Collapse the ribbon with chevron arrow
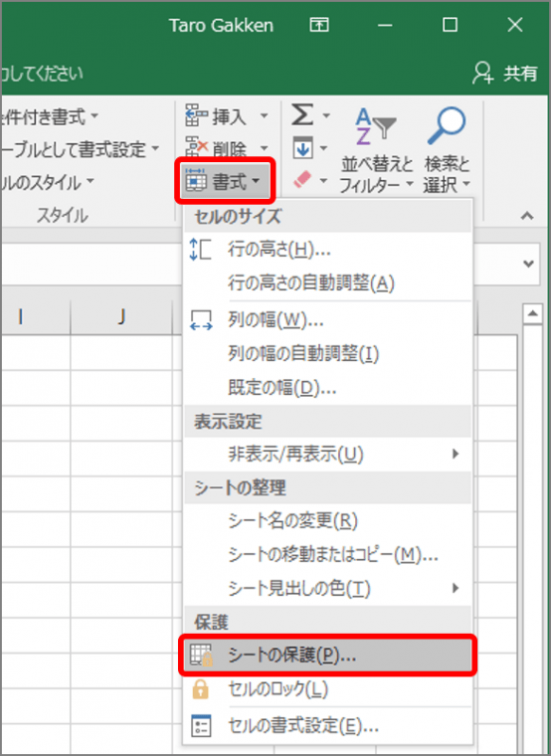The height and width of the screenshot is (756, 551). [527, 216]
